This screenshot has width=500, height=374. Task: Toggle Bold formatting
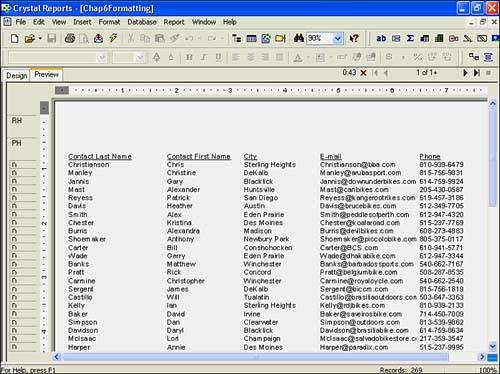pyautogui.click(x=189, y=57)
